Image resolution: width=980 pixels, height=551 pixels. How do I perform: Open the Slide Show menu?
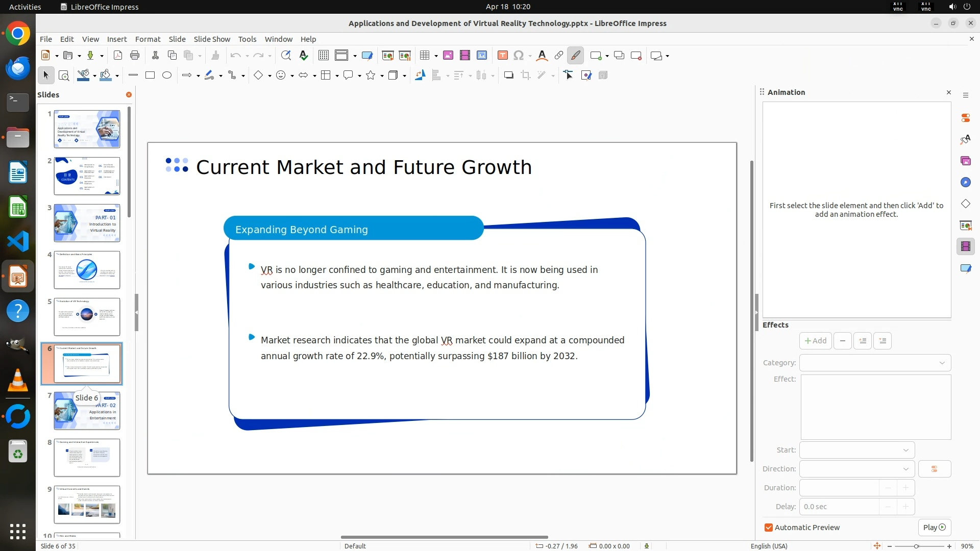click(x=211, y=39)
